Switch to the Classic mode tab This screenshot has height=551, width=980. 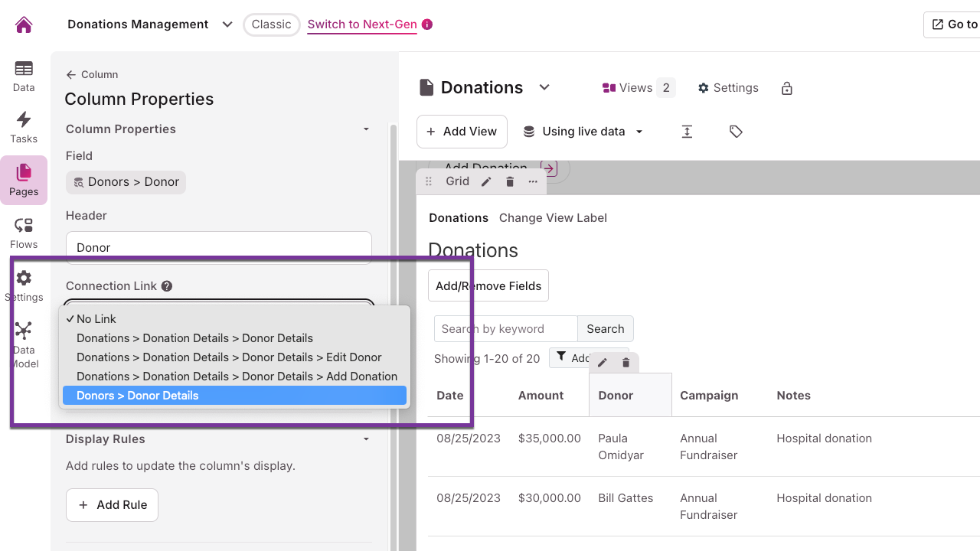[x=271, y=24]
